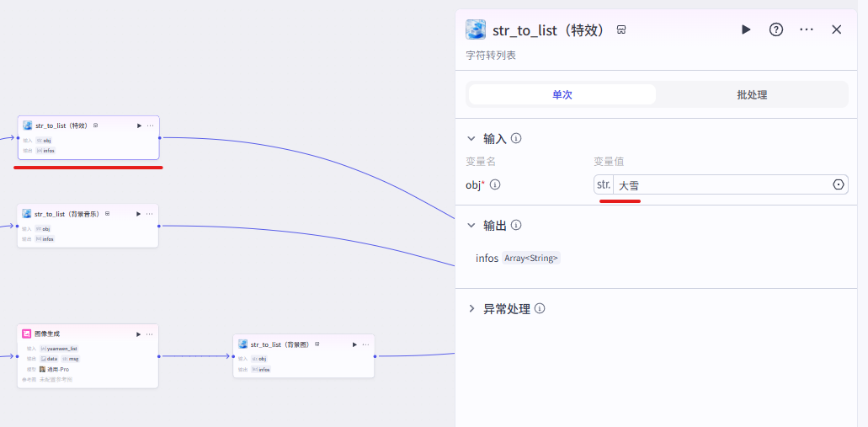Select the str_to_list（背景音乐）node title
This screenshot has width=868, height=427.
(x=67, y=214)
